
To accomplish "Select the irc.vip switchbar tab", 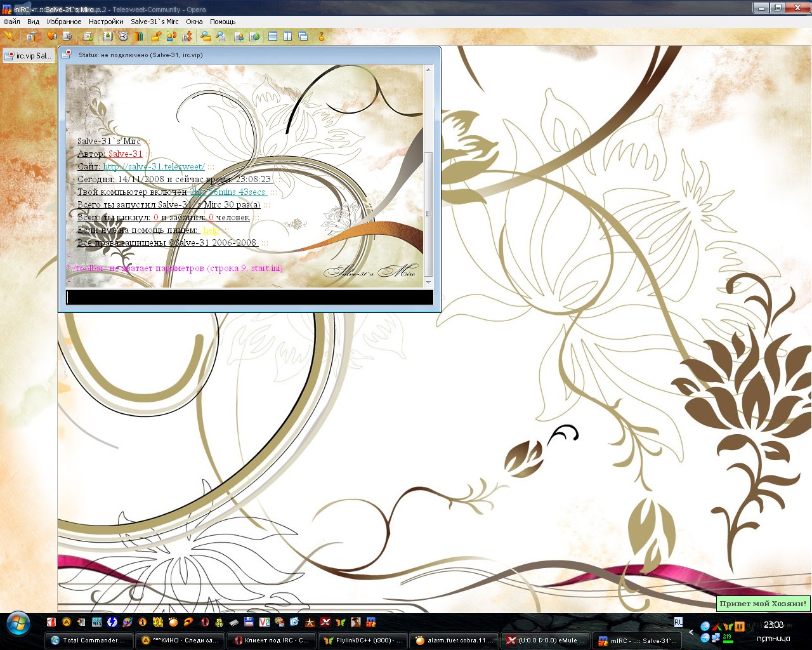I will coord(28,56).
